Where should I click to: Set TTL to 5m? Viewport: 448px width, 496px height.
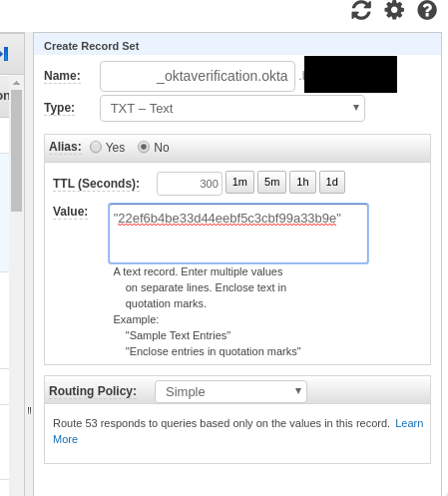(271, 182)
